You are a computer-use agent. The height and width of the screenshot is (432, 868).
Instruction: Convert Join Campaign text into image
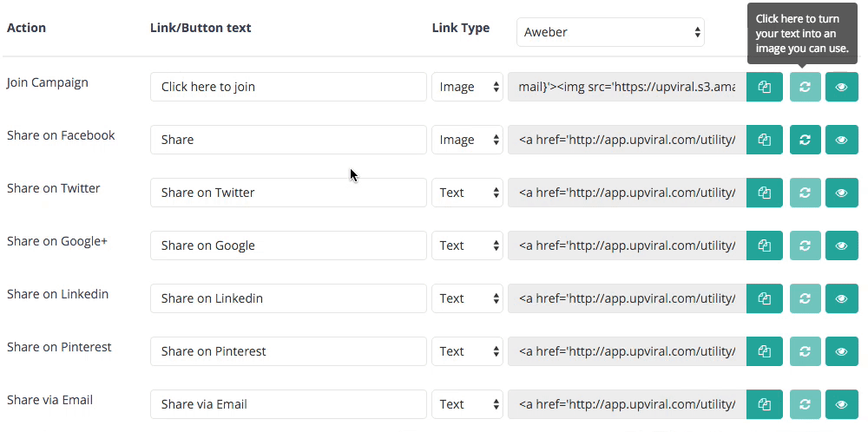tap(805, 87)
